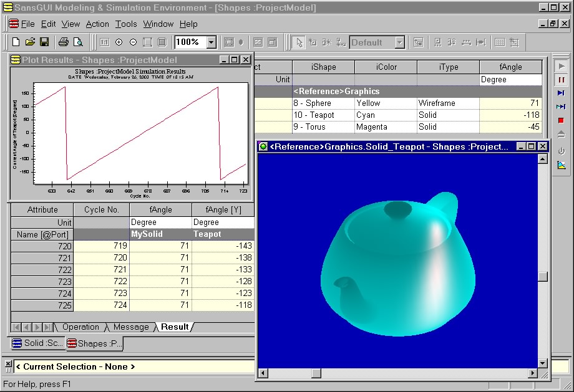Save project using the floppy disk icon
Viewport: 574px width, 392px height.
44,42
